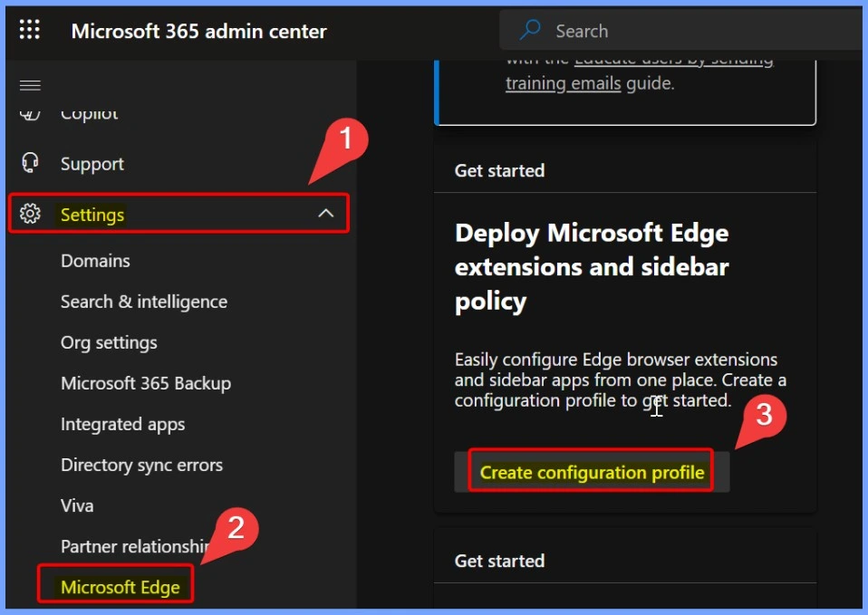
Task: Open Partner relationships
Action: tap(136, 546)
